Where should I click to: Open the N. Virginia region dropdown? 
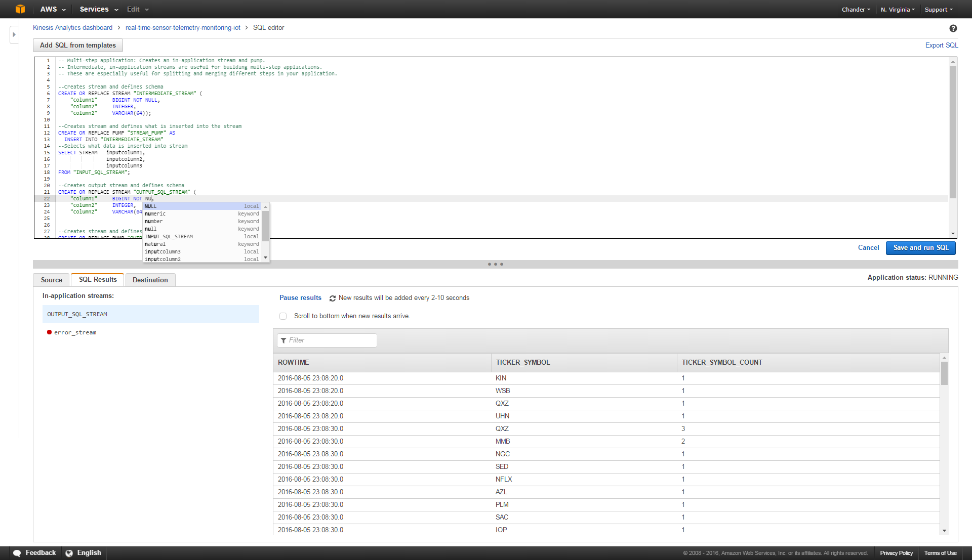click(x=897, y=9)
